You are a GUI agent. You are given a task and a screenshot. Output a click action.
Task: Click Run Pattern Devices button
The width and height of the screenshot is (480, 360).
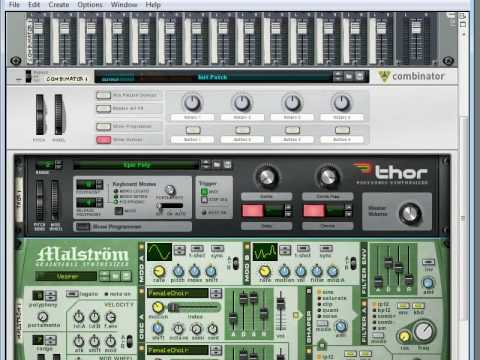point(103,95)
